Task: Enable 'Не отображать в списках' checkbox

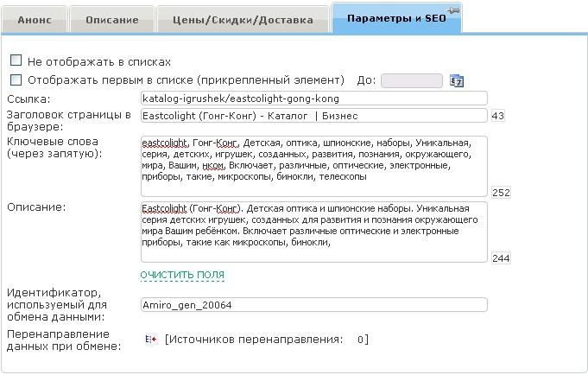Action: [16, 61]
